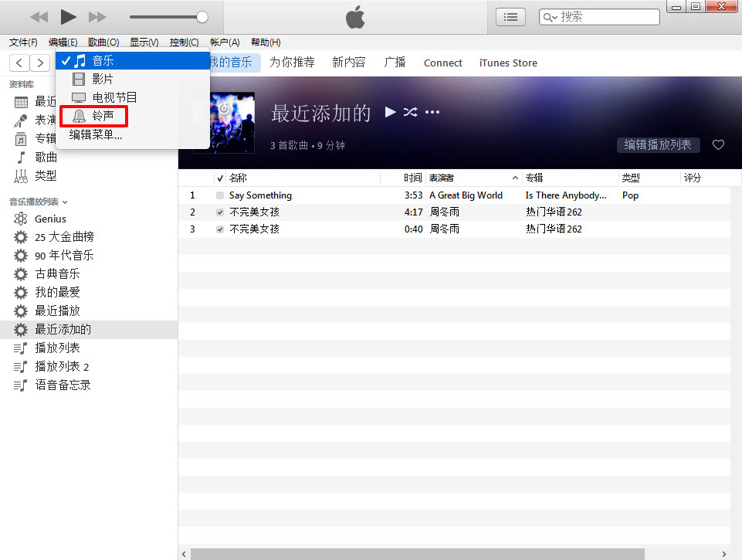Open the 帮助(H) menu

click(x=266, y=42)
